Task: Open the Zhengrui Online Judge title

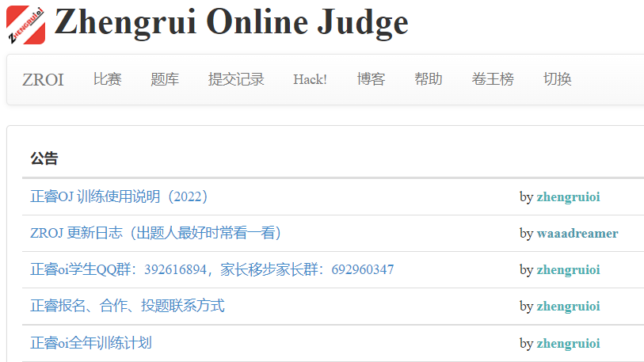Action: point(231,23)
